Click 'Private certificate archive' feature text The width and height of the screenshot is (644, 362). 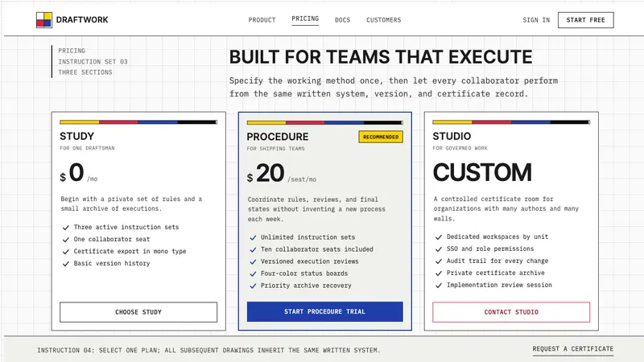tap(495, 274)
